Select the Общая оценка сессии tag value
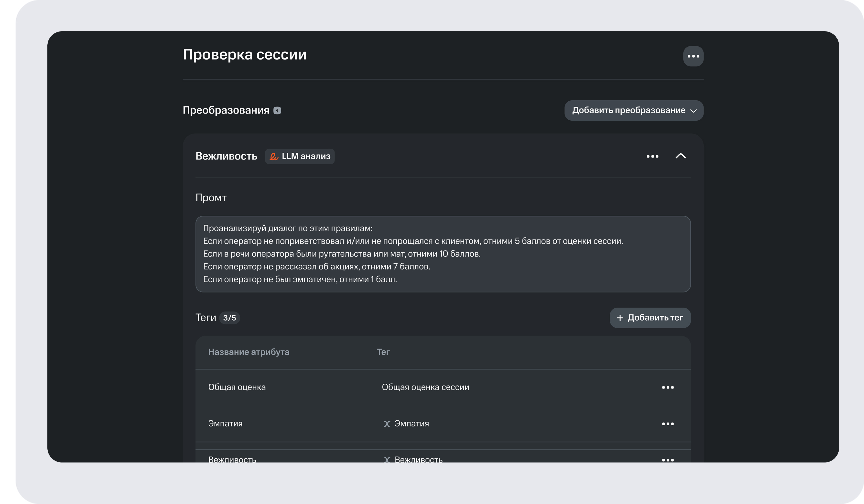The height and width of the screenshot is (504, 864). click(x=425, y=387)
